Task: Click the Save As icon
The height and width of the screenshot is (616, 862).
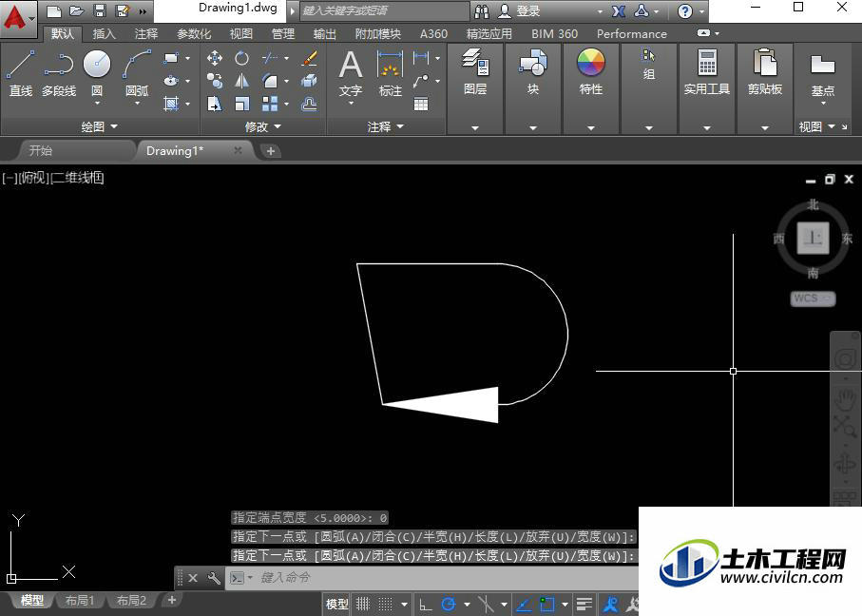Action: [123, 11]
